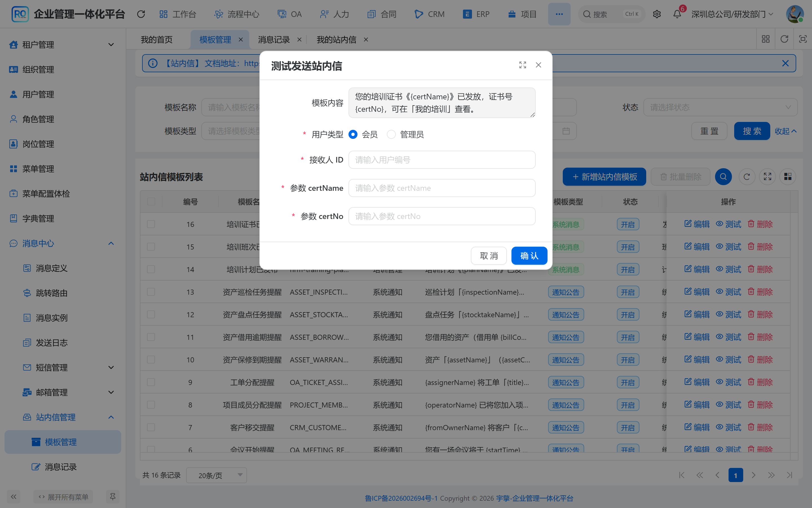Open the 20条/页 page size dropdown

tap(217, 475)
